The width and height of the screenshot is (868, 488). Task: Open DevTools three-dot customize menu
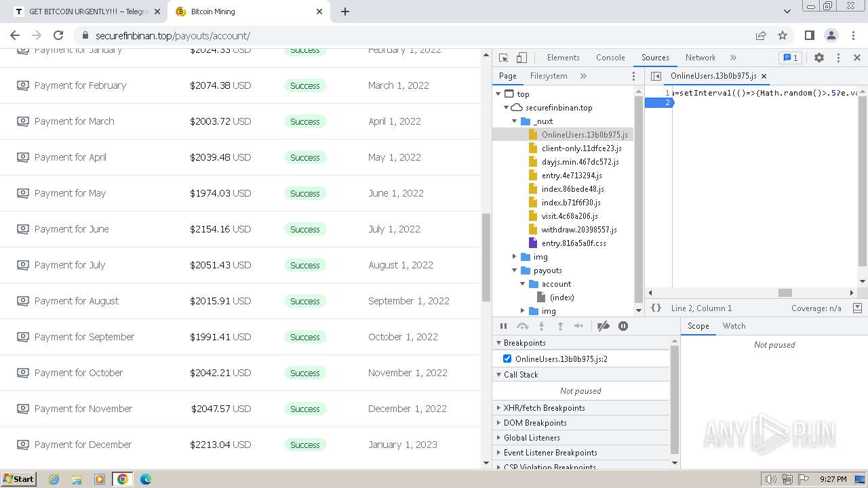tap(838, 58)
